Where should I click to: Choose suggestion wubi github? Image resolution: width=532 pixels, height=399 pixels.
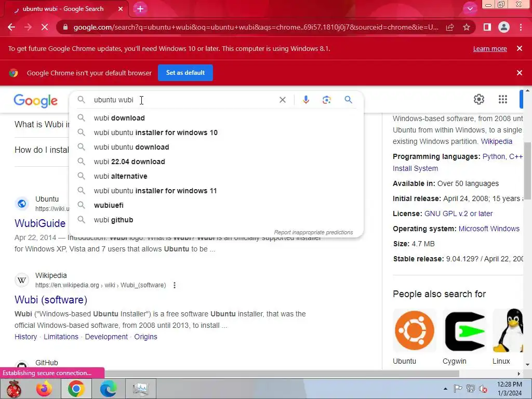point(217,220)
